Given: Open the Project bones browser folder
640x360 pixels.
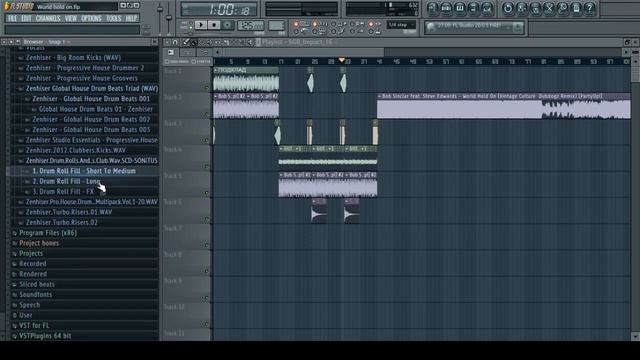Looking at the screenshot, I should pyautogui.click(x=38, y=243).
